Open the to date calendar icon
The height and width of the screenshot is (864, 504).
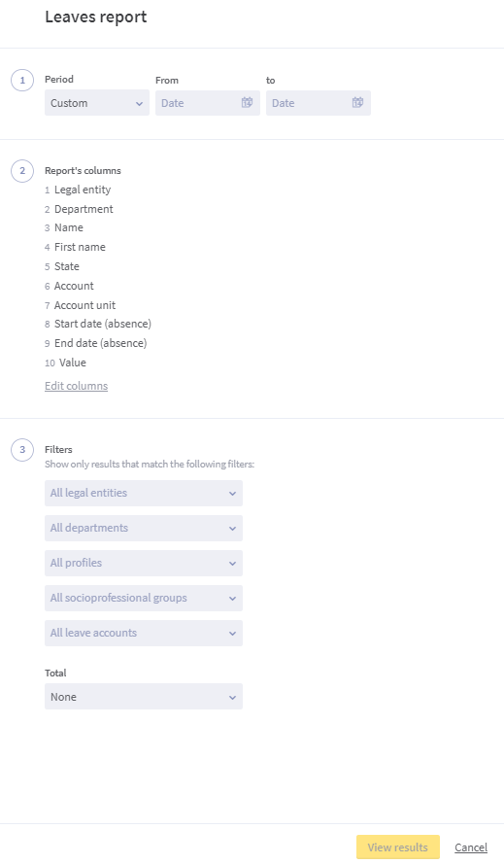(357, 102)
